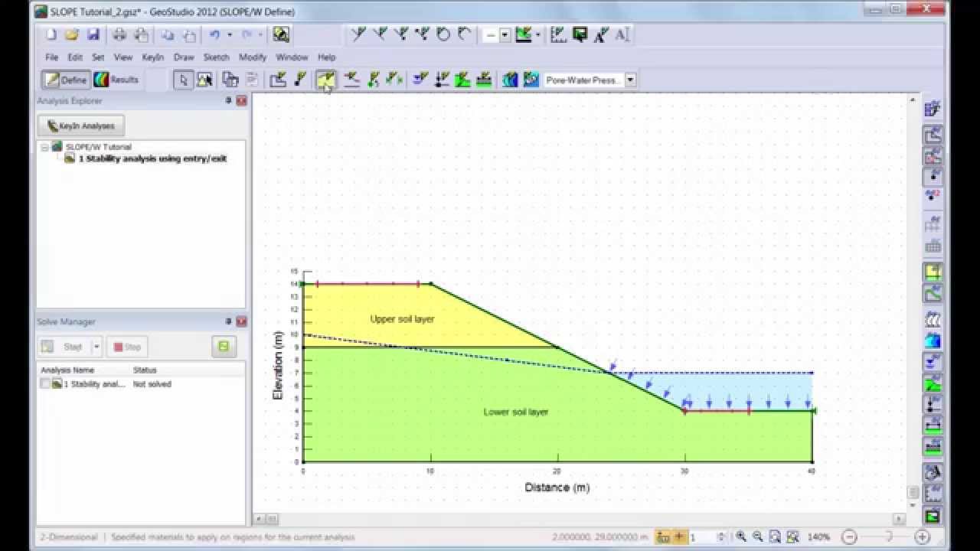Open the Pore-Water Press. dropdown

[x=630, y=80]
